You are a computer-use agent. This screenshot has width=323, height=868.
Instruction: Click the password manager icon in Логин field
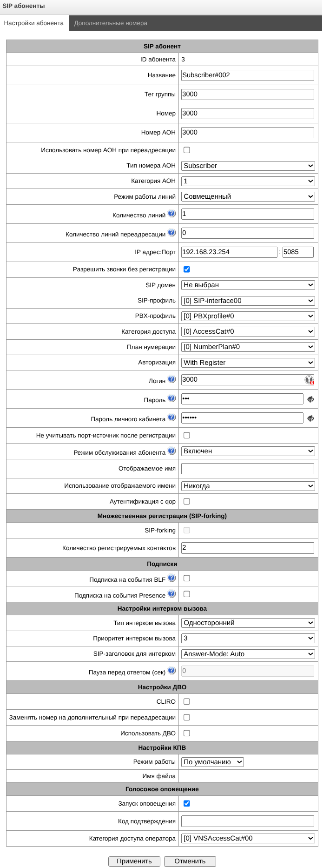coord(309,380)
